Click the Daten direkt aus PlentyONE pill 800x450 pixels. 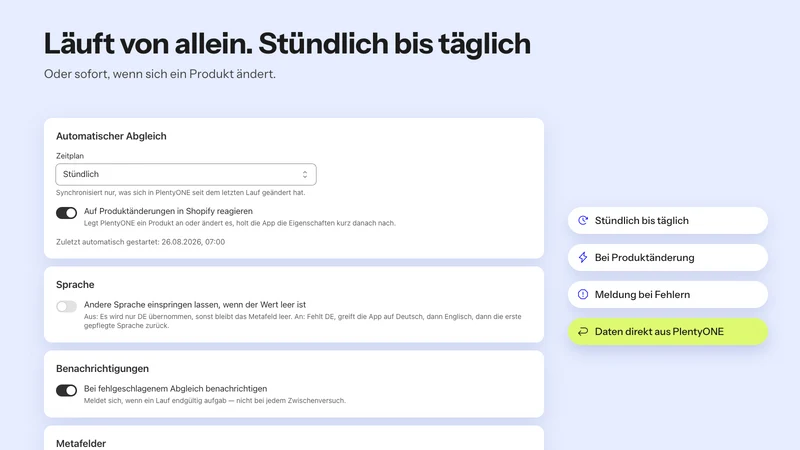pos(668,332)
